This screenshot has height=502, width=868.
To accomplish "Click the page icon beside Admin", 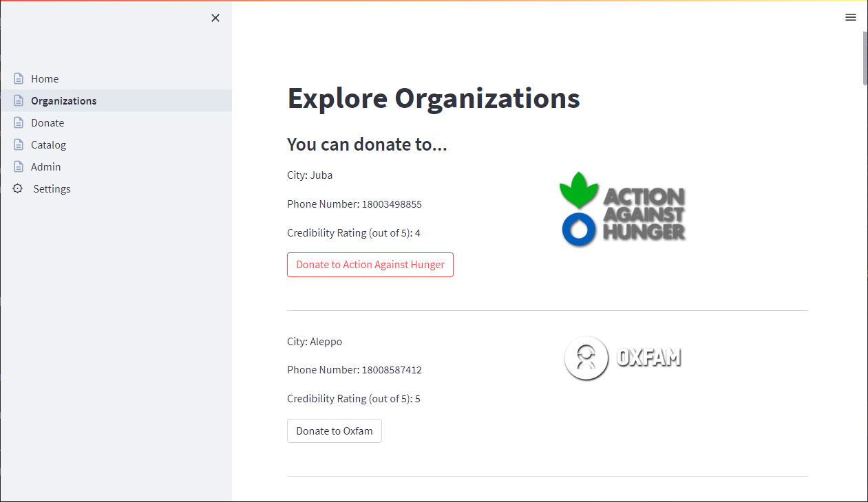I will click(19, 167).
